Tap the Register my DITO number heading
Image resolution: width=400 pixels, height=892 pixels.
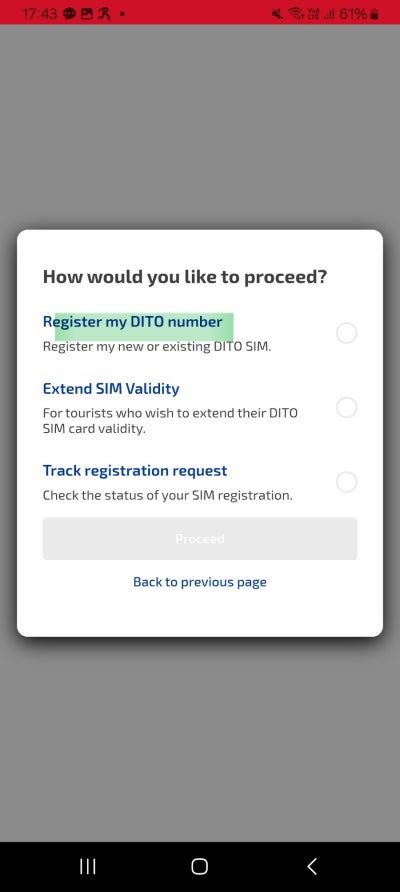pos(133,322)
